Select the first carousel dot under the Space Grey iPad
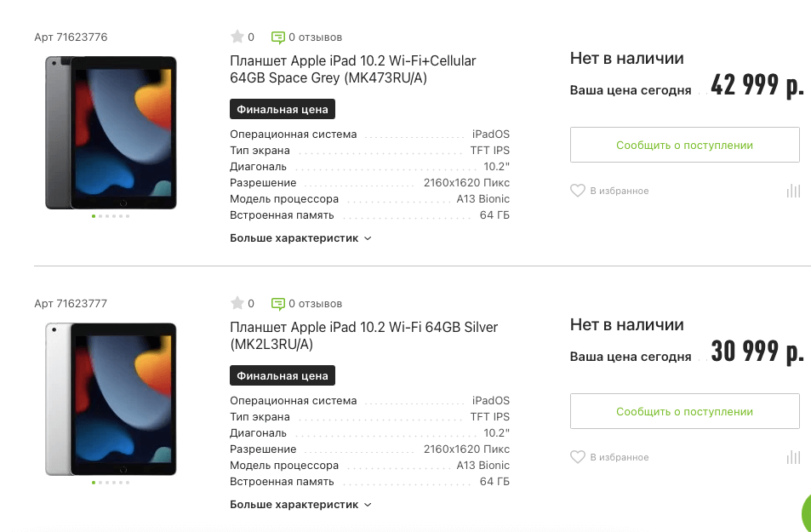This screenshot has height=532, width=811. (x=93, y=215)
